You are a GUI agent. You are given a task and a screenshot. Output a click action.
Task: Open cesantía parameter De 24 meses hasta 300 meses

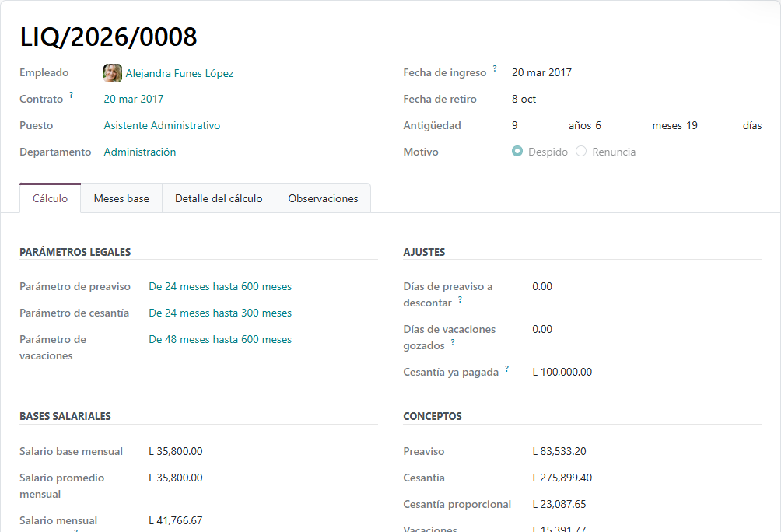pyautogui.click(x=220, y=313)
